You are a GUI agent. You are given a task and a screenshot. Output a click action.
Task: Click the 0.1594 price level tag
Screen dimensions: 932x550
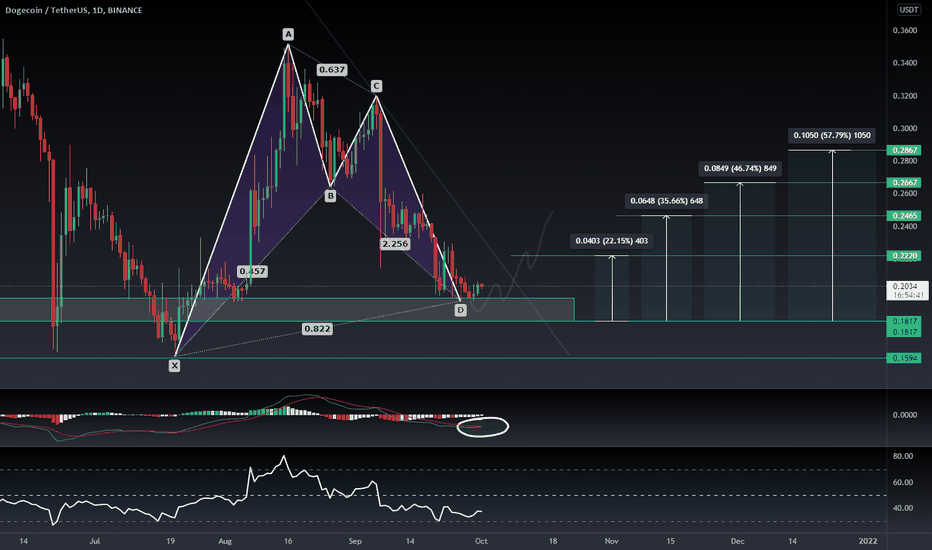pos(904,358)
